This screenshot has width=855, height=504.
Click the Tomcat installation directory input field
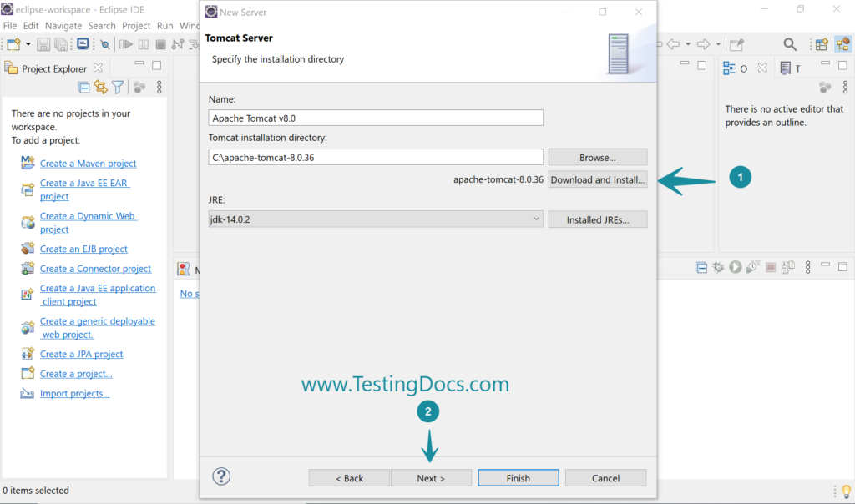(372, 157)
